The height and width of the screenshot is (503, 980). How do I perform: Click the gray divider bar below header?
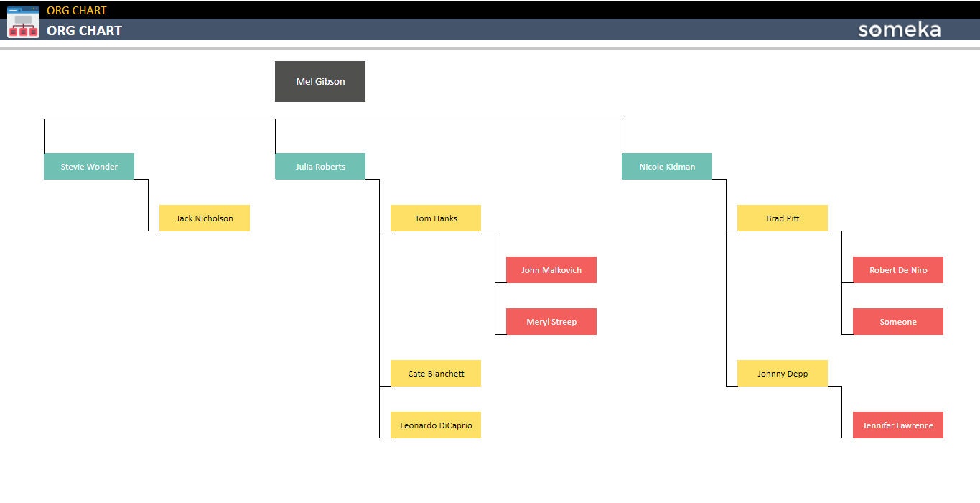click(x=490, y=48)
